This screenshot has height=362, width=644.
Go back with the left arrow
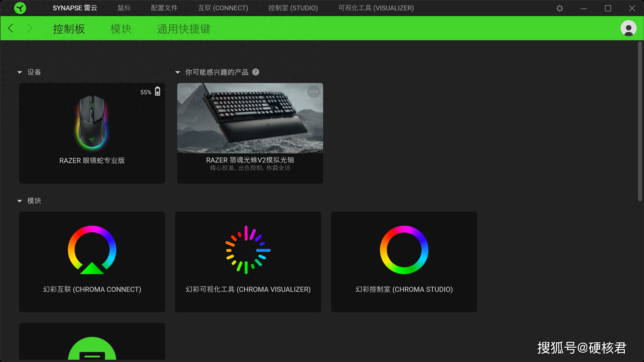point(10,28)
